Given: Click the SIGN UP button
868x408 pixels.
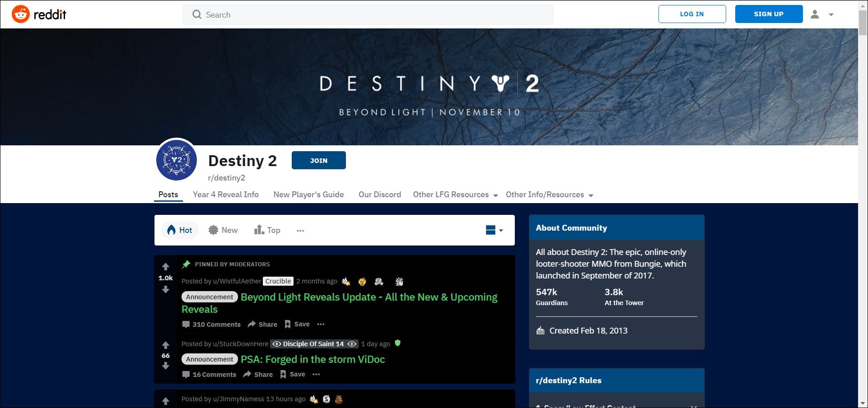Looking at the screenshot, I should (x=769, y=14).
